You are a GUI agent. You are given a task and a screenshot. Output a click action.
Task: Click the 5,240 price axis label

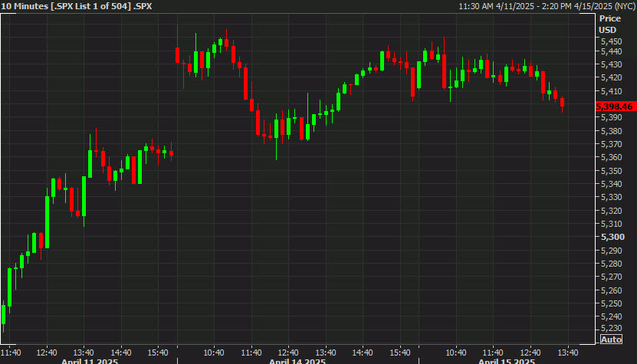[x=612, y=316]
